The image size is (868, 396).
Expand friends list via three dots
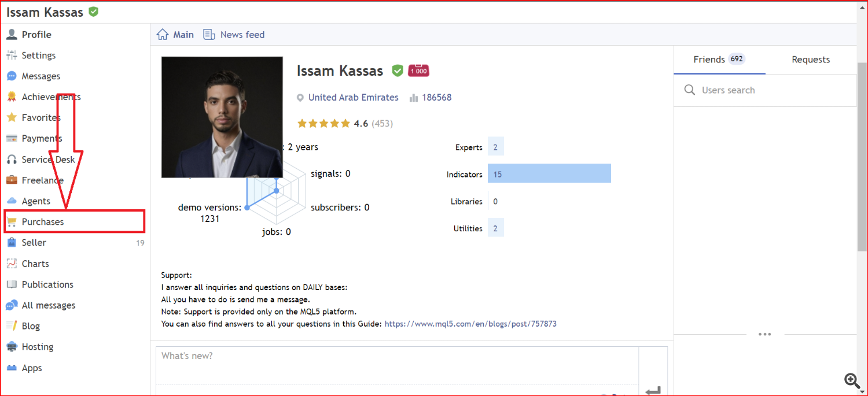click(764, 334)
